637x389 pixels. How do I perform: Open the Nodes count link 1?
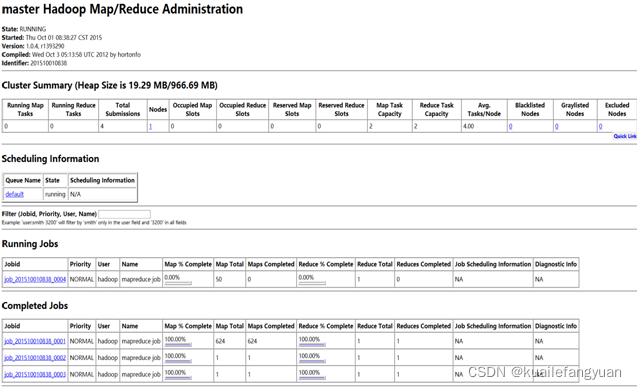(150, 126)
